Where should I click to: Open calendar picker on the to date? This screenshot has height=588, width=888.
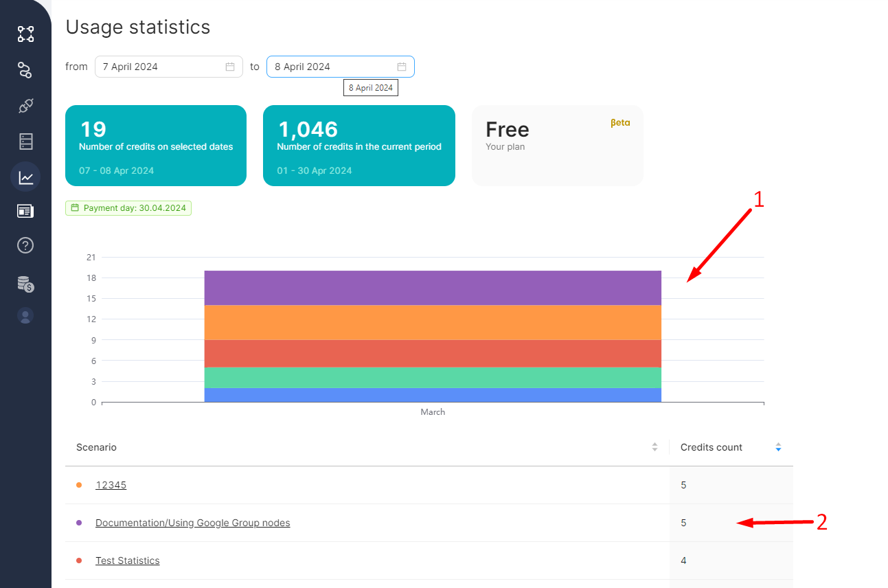pos(402,67)
